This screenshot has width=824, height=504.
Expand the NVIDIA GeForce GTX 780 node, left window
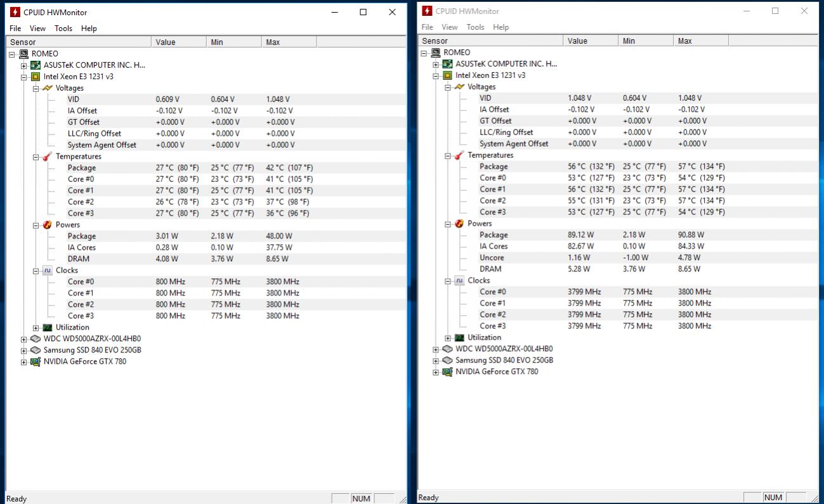pyautogui.click(x=24, y=363)
